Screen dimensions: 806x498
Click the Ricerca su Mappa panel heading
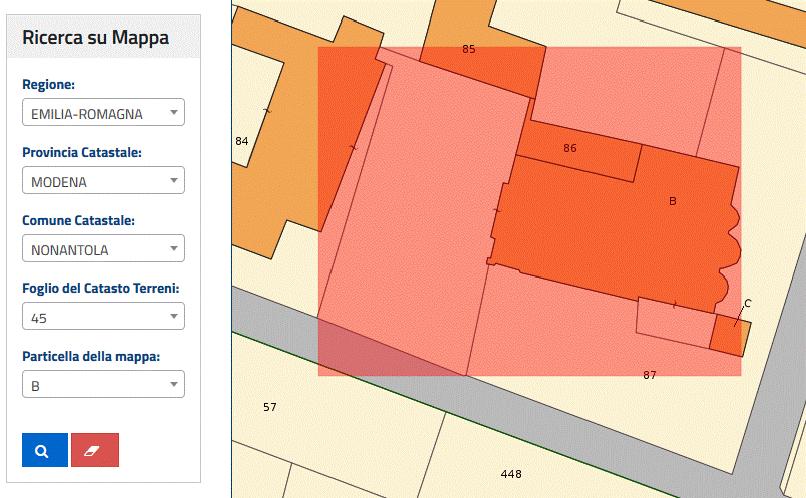click(96, 38)
